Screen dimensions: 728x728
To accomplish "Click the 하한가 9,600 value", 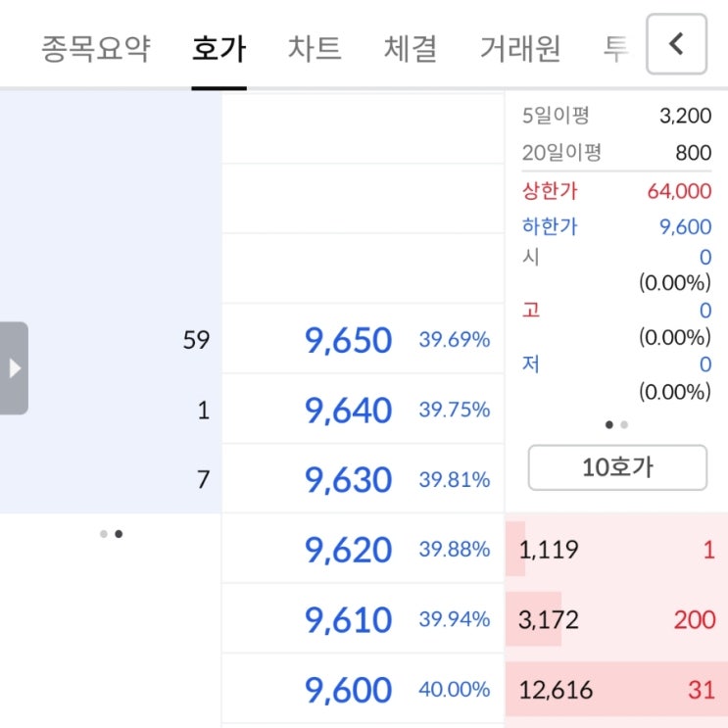I will coord(685,227).
